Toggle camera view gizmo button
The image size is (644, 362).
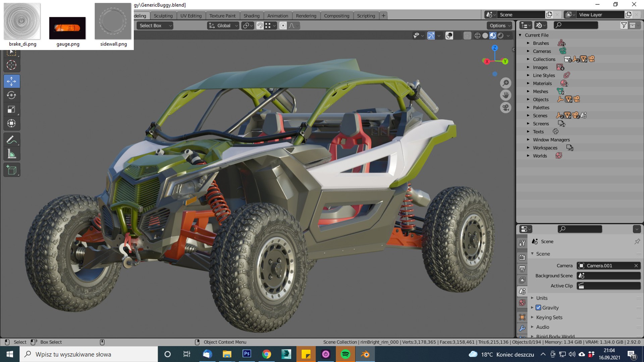pos(505,108)
